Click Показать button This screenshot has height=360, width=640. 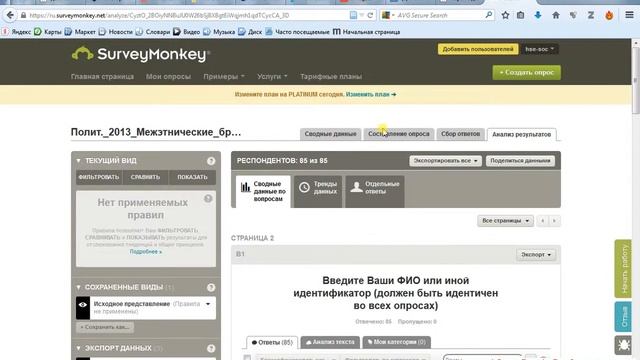coord(192,177)
